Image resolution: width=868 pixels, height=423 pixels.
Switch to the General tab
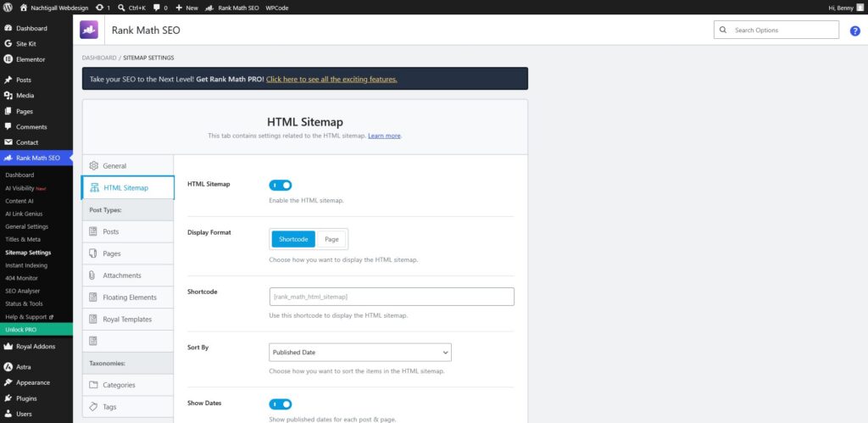coord(128,165)
